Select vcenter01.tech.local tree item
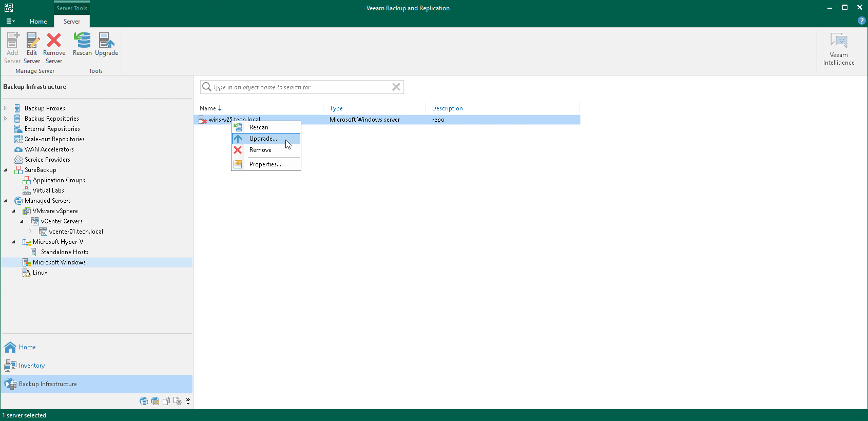868x421 pixels. 76,232
